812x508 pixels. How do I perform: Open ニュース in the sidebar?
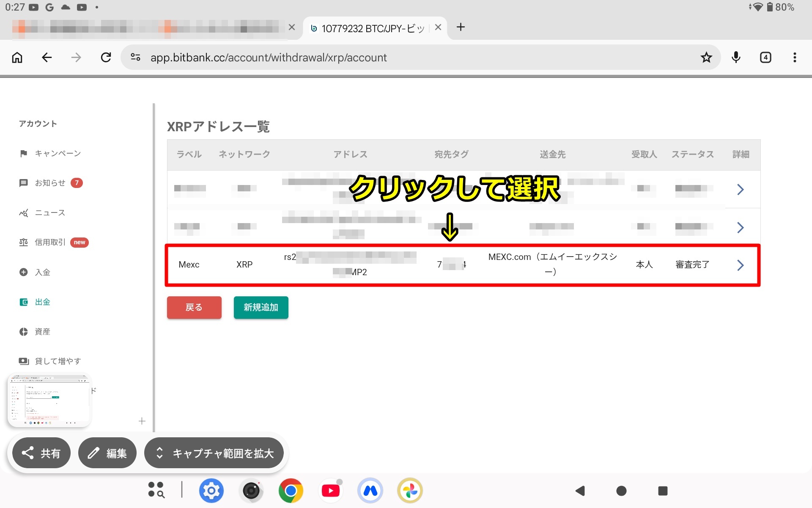pos(50,213)
